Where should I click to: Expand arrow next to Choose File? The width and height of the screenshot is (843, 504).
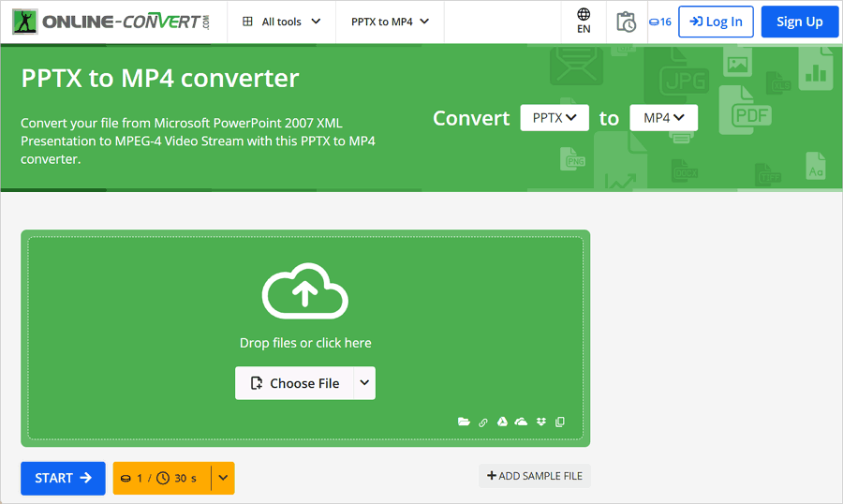364,383
